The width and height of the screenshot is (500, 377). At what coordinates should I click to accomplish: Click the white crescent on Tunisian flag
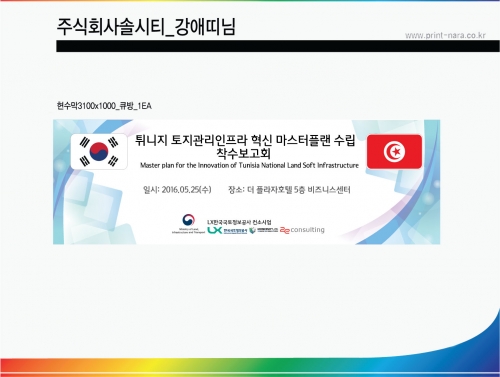coord(394,152)
